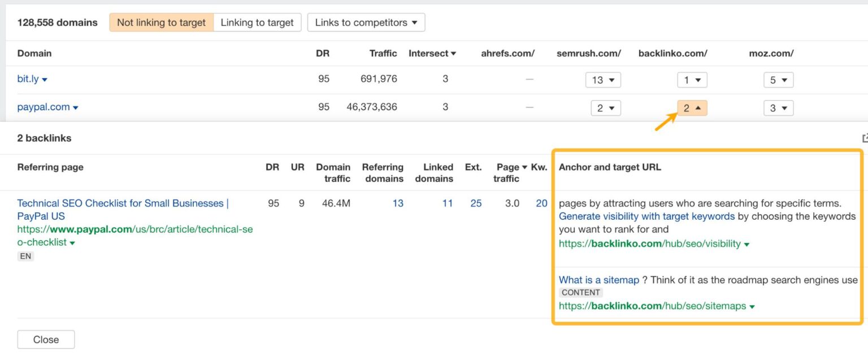868x357 pixels.
Task: Click the Close button below the backlinks list
Action: [x=46, y=339]
